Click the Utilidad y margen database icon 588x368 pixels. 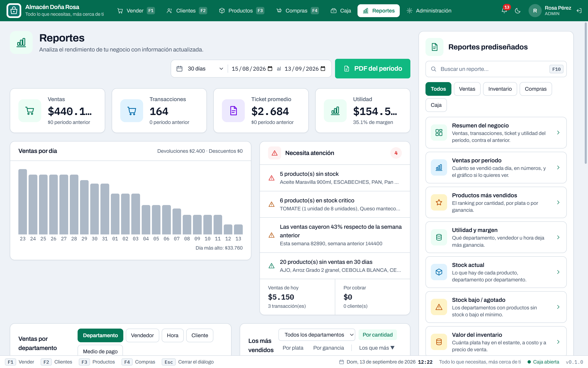(x=439, y=237)
